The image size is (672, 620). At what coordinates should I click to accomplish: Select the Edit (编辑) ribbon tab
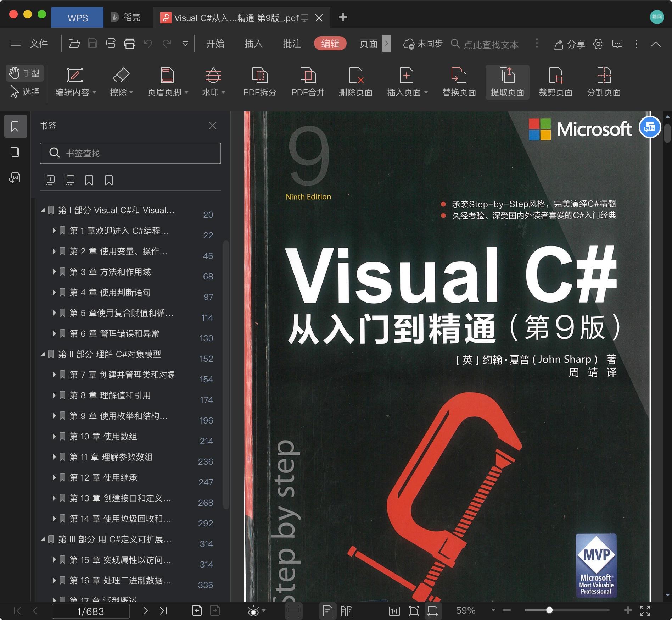tap(330, 44)
